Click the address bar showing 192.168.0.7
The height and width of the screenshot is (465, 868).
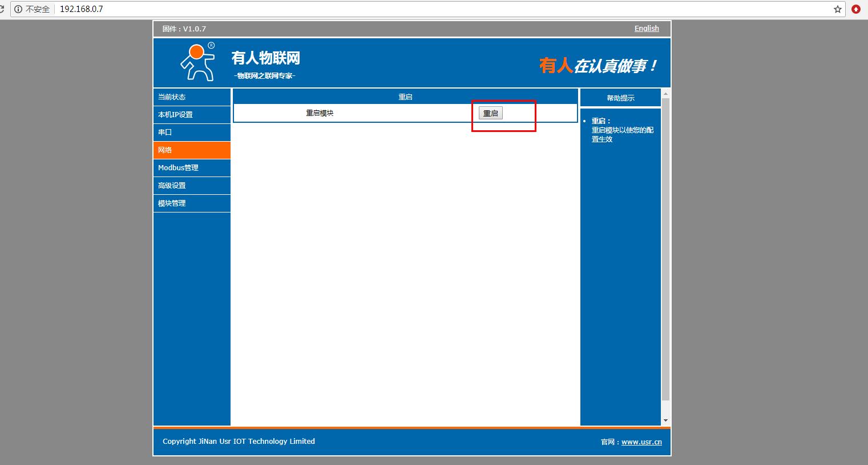[399, 9]
